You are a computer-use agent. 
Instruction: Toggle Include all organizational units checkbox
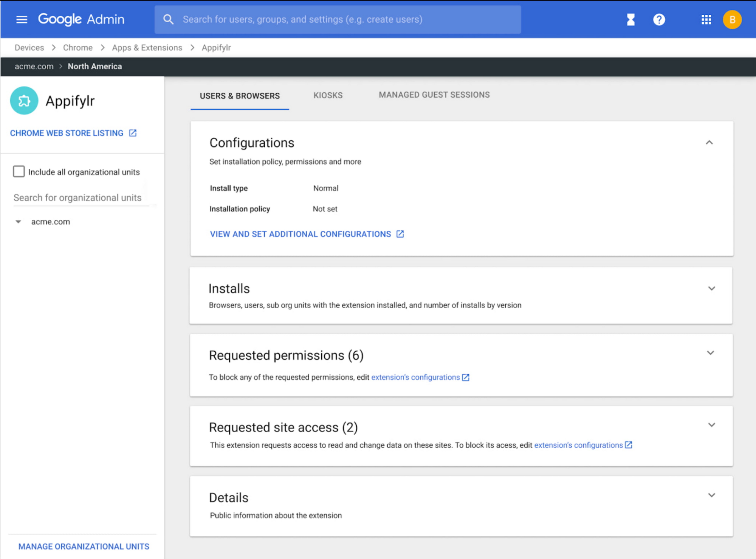coord(18,171)
